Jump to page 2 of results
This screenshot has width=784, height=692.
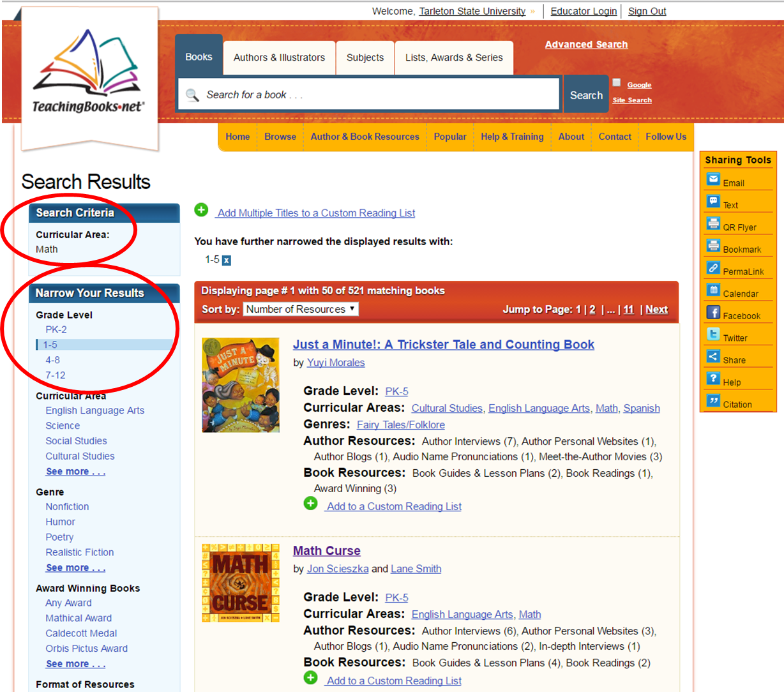[x=592, y=310]
